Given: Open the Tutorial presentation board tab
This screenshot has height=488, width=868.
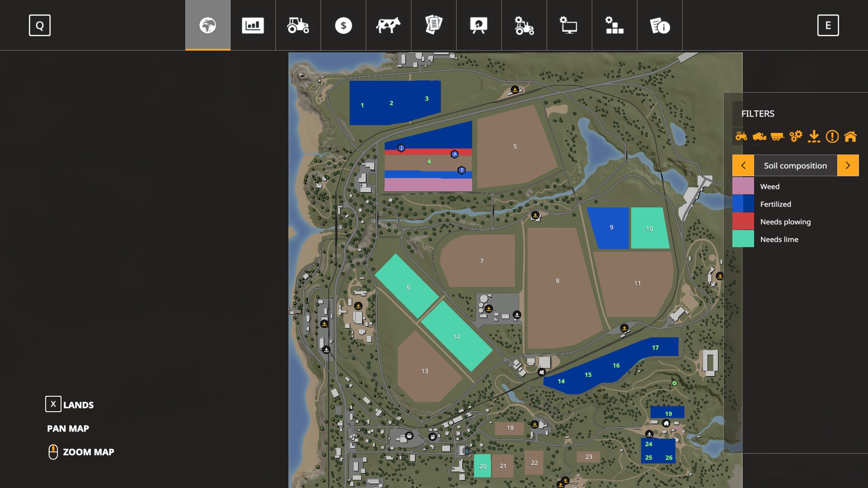Looking at the screenshot, I should tap(479, 25).
